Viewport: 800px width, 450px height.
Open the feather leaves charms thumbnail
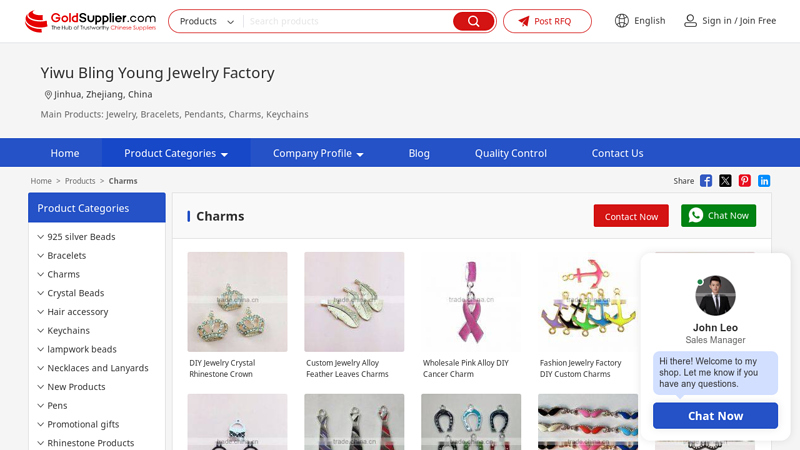(354, 302)
